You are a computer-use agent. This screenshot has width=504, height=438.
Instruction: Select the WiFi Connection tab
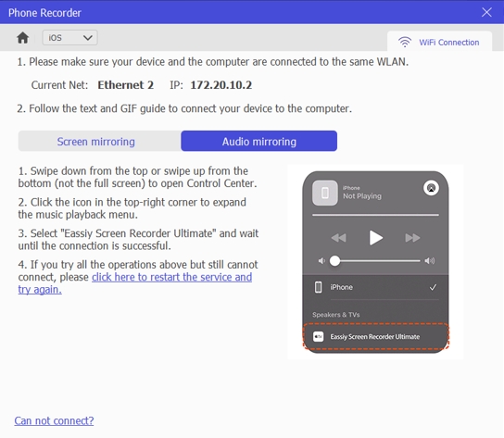click(439, 42)
